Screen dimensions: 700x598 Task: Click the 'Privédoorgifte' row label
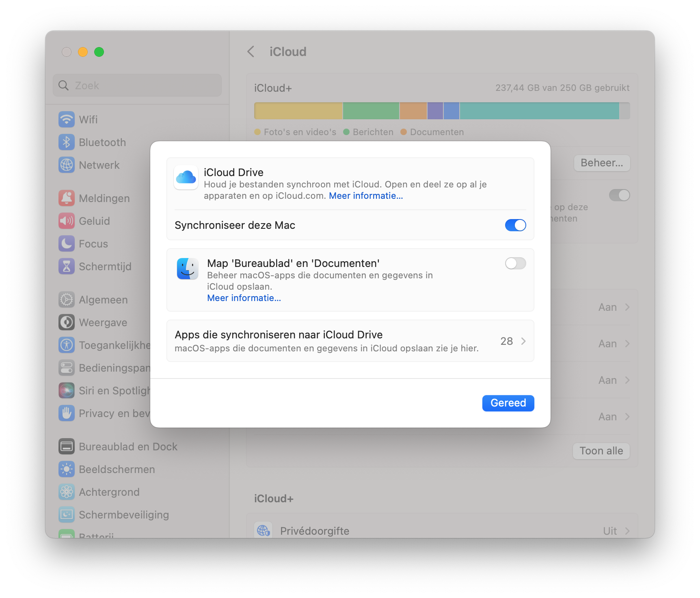tap(315, 531)
